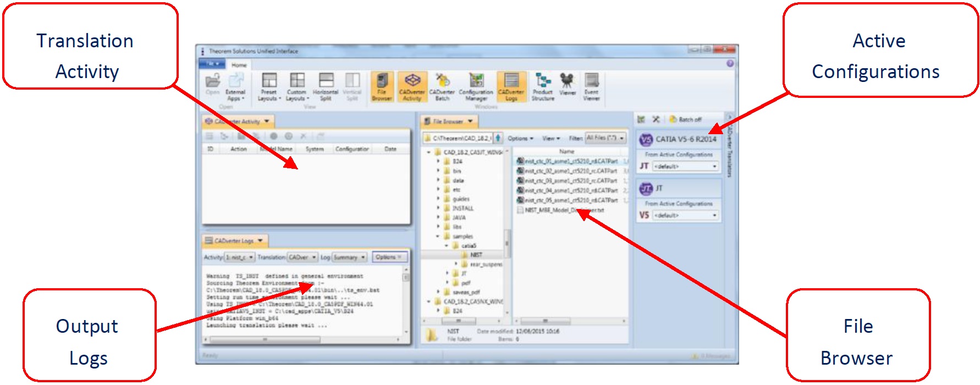Image resolution: width=980 pixels, height=385 pixels.
Task: Select the etc folder in tree
Action: tap(456, 190)
